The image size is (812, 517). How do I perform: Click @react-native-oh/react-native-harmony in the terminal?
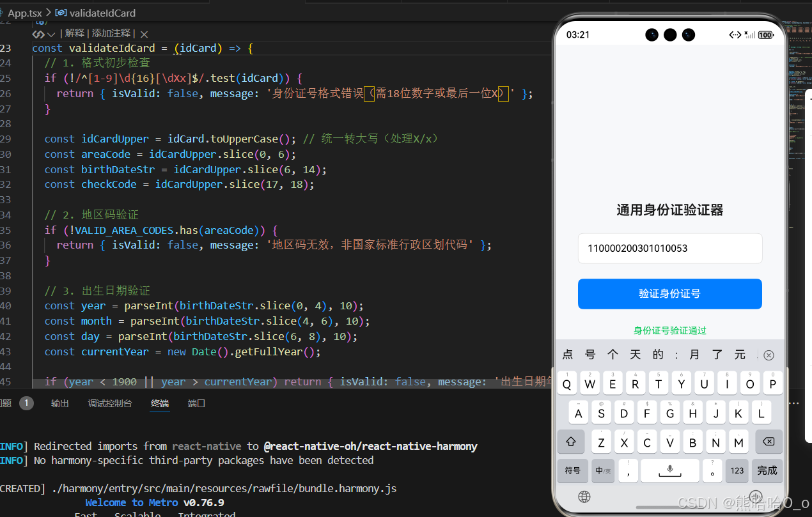tap(371, 446)
